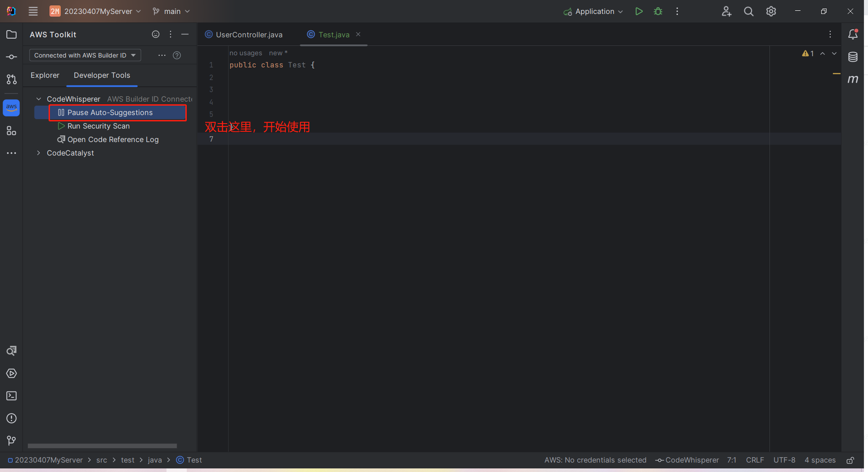The image size is (868, 472).
Task: Open more run actions menu
Action: click(677, 11)
